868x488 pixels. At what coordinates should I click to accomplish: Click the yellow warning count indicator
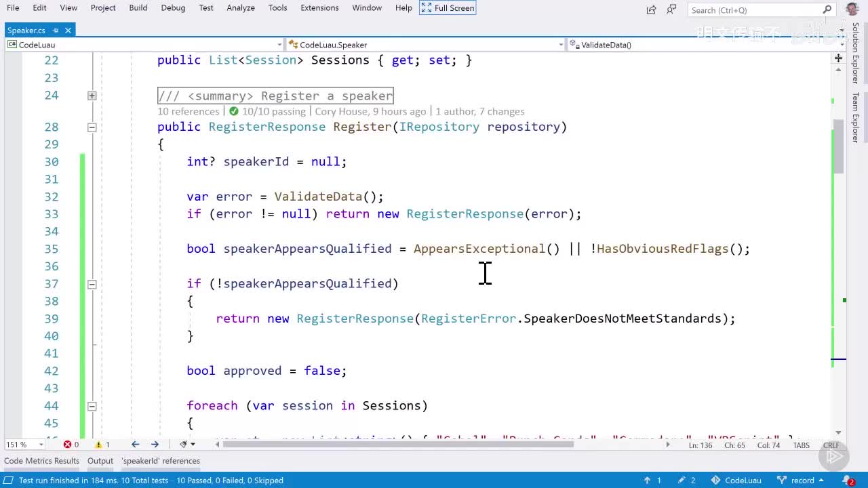(102, 445)
